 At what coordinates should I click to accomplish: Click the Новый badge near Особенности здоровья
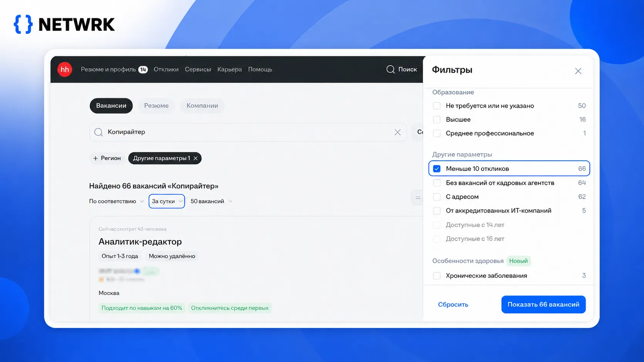(518, 261)
